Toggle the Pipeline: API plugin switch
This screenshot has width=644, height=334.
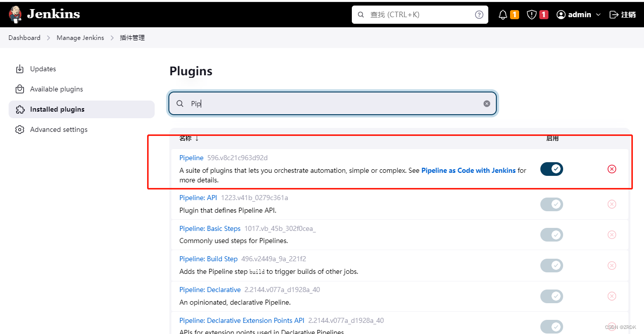(551, 204)
